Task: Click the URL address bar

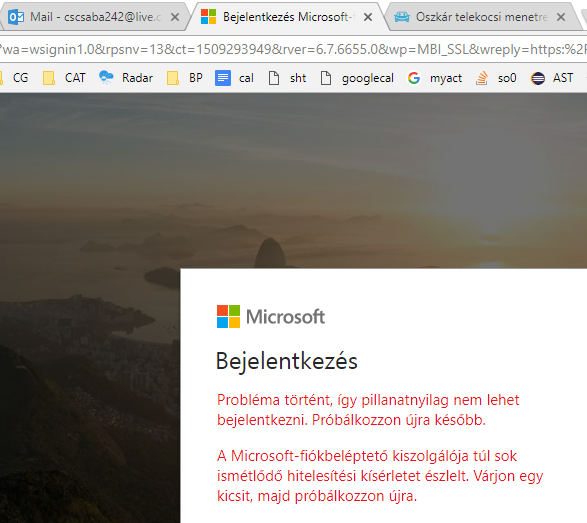Action: [x=294, y=49]
